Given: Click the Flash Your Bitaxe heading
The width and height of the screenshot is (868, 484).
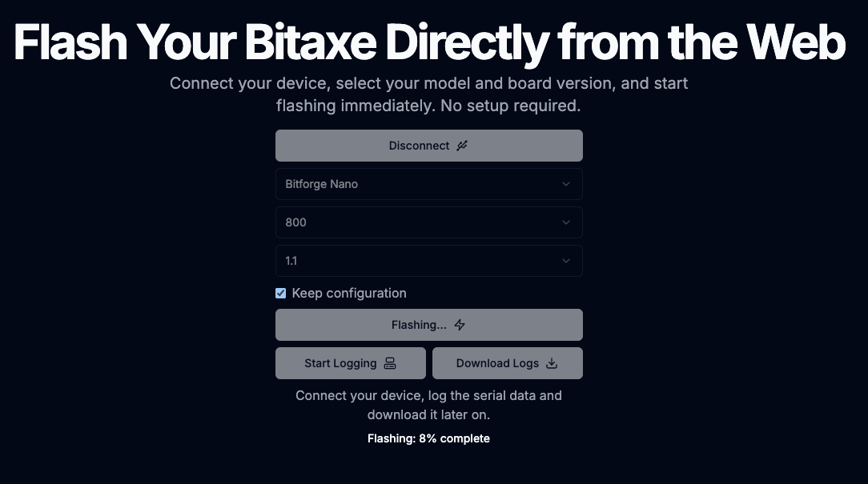Looking at the screenshot, I should pyautogui.click(x=429, y=42).
